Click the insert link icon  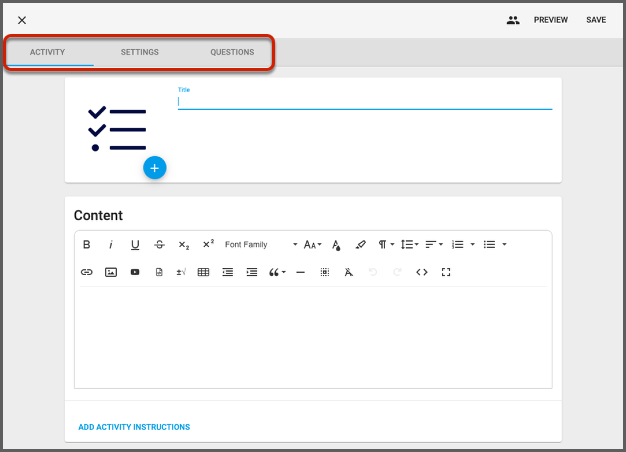coord(87,272)
